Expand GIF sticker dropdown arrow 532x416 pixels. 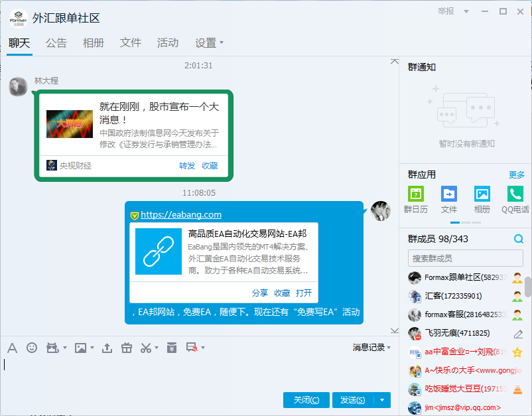pyautogui.click(x=65, y=348)
